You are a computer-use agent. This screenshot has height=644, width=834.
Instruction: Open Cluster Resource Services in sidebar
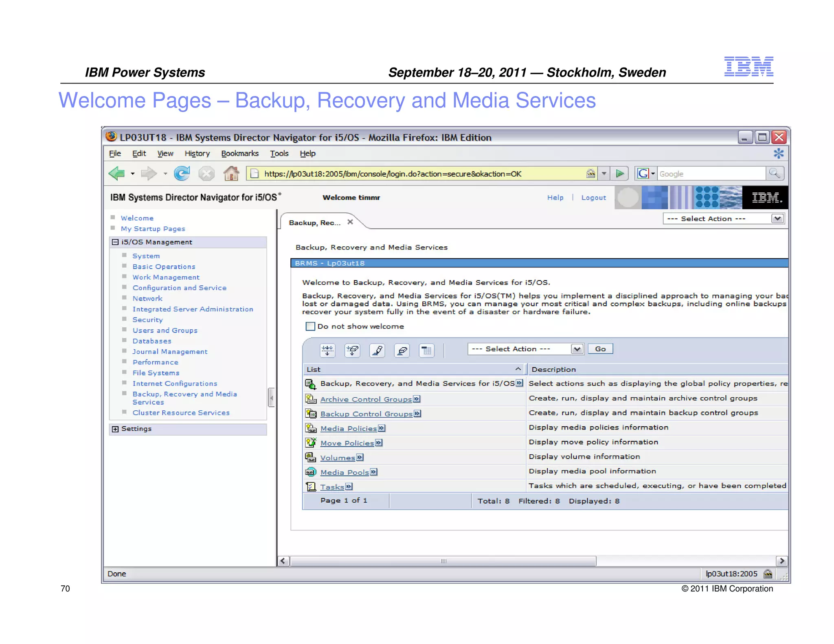pyautogui.click(x=181, y=413)
